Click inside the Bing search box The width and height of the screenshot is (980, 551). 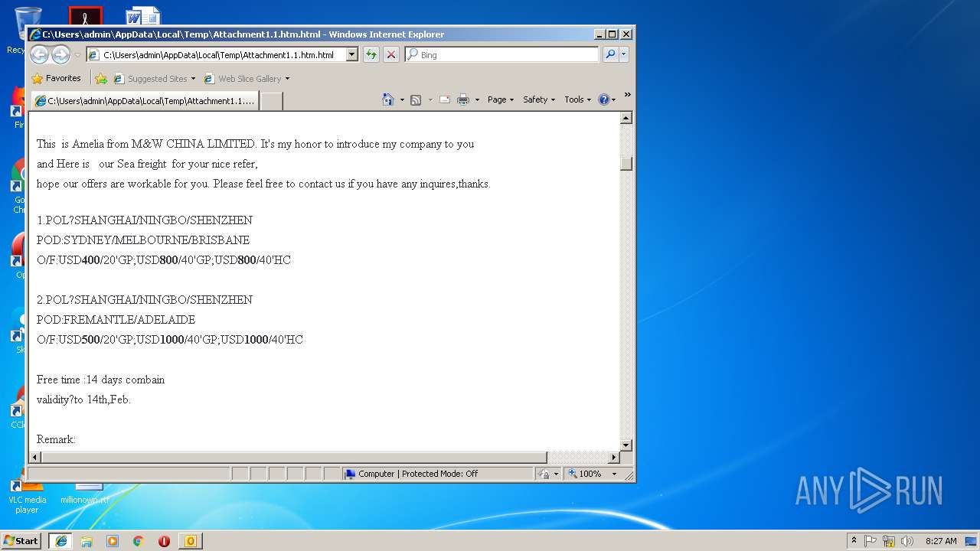pyautogui.click(x=502, y=54)
